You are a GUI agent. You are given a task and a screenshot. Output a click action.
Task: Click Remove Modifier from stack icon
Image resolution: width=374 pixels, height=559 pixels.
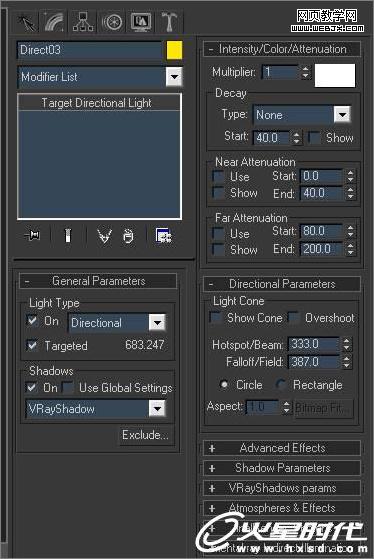point(128,236)
